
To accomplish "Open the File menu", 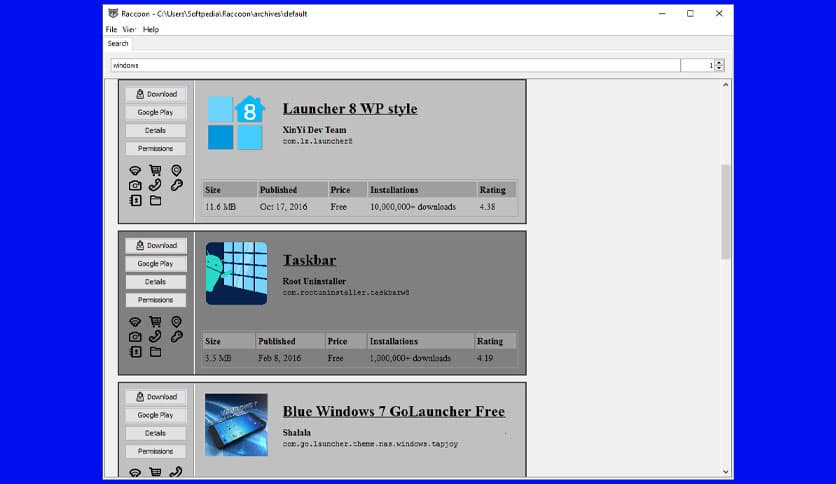I will pyautogui.click(x=111, y=29).
